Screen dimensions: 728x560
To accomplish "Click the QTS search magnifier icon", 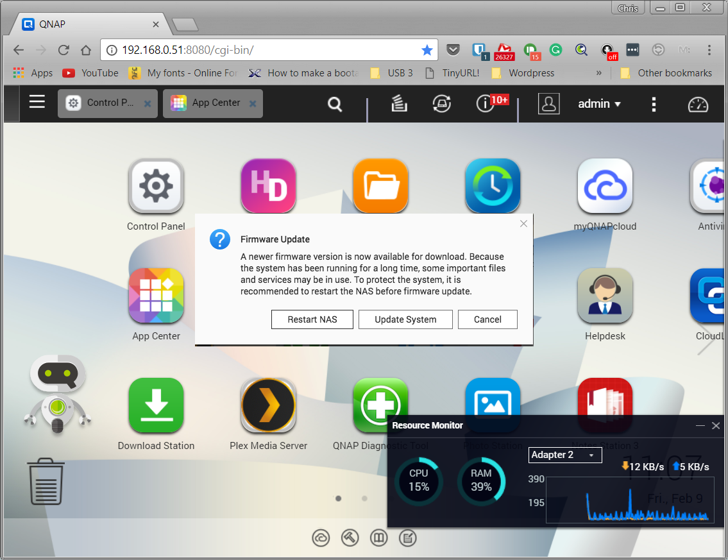I will click(335, 104).
